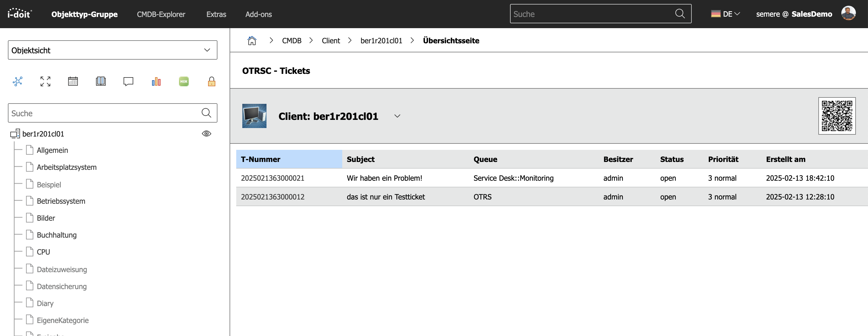Viewport: 868px width, 336px height.
Task: Click the expand arrows fullscreen icon
Action: click(x=45, y=81)
